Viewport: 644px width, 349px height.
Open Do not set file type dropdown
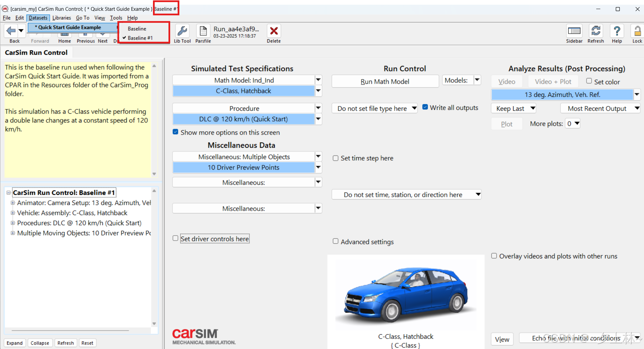point(375,108)
